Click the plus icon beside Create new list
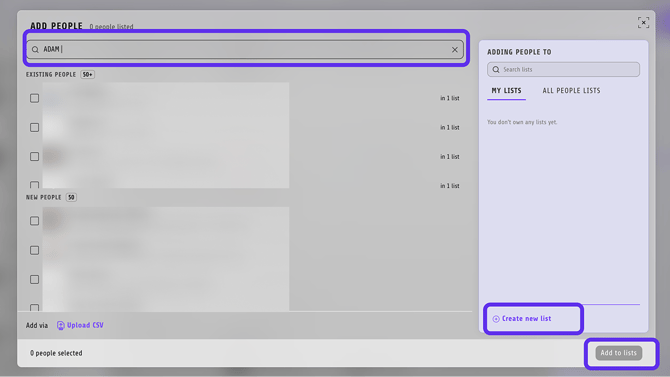This screenshot has height=377, width=670. point(496,319)
